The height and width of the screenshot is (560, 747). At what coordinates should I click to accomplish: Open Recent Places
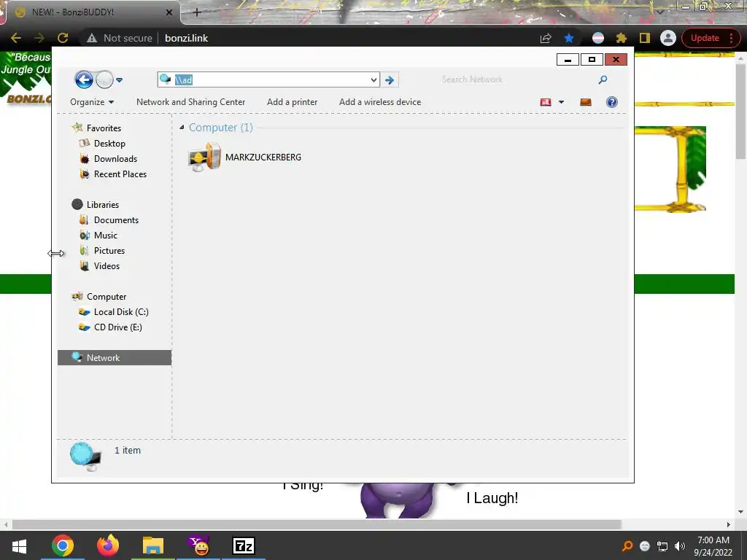point(120,174)
